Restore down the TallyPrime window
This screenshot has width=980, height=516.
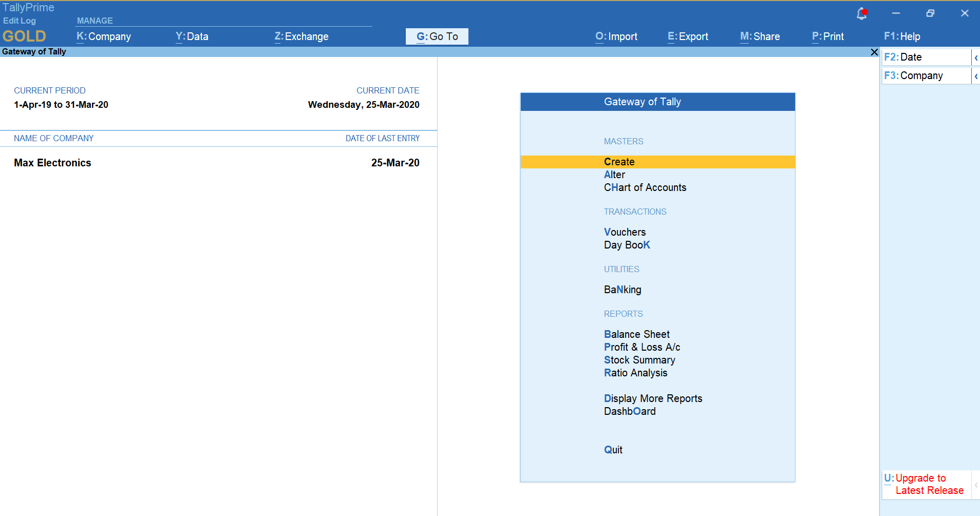coord(930,13)
